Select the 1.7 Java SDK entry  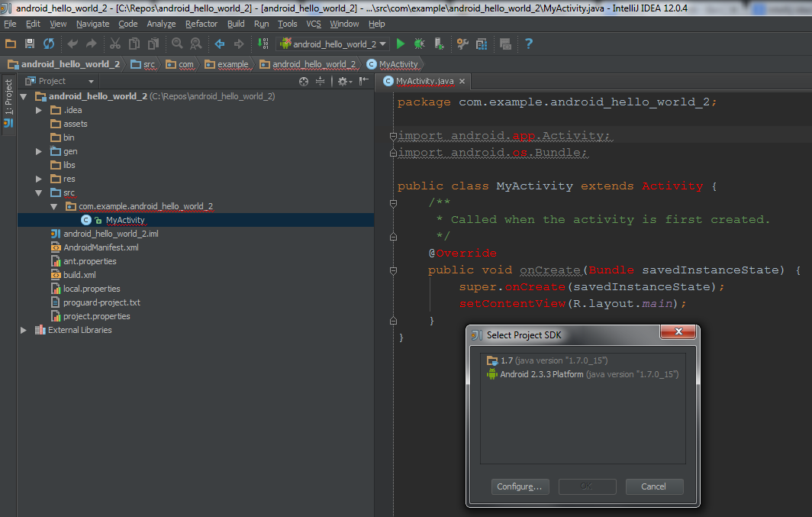[583, 360]
